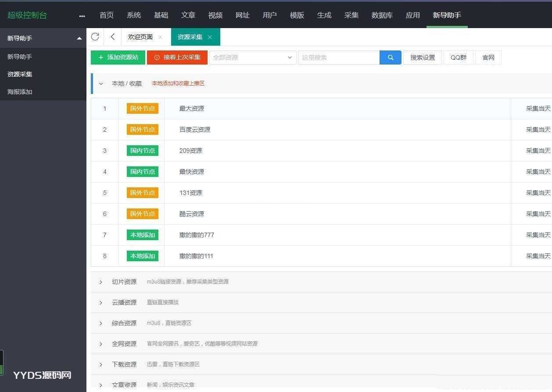This screenshot has width=552, height=392.
Task: Switch to the 视频 nav tab
Action: click(215, 15)
